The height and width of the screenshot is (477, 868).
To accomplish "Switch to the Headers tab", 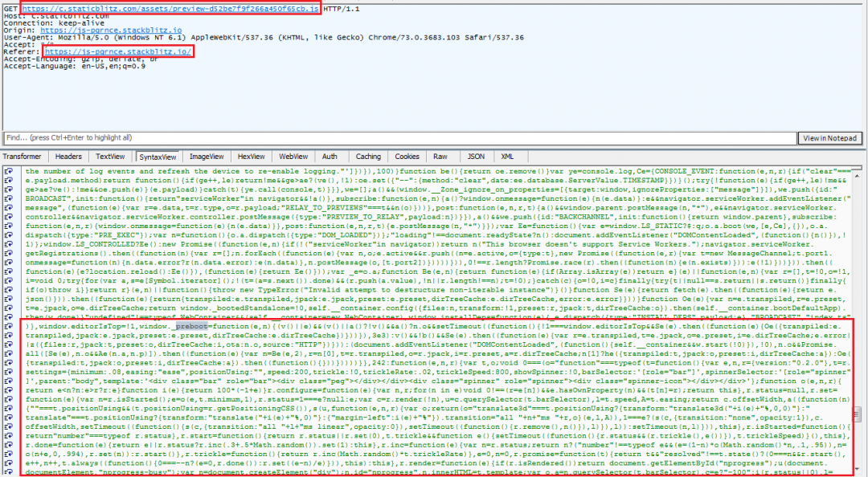I will [x=68, y=157].
